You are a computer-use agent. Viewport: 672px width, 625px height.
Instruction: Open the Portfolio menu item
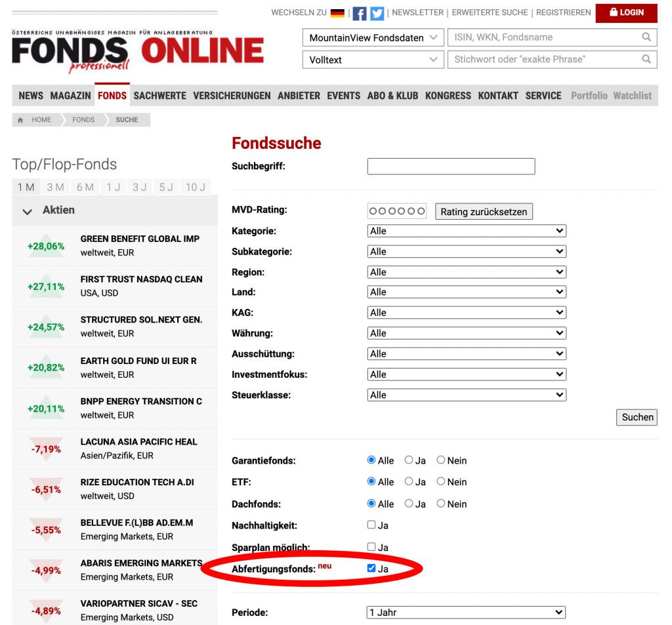(x=589, y=96)
